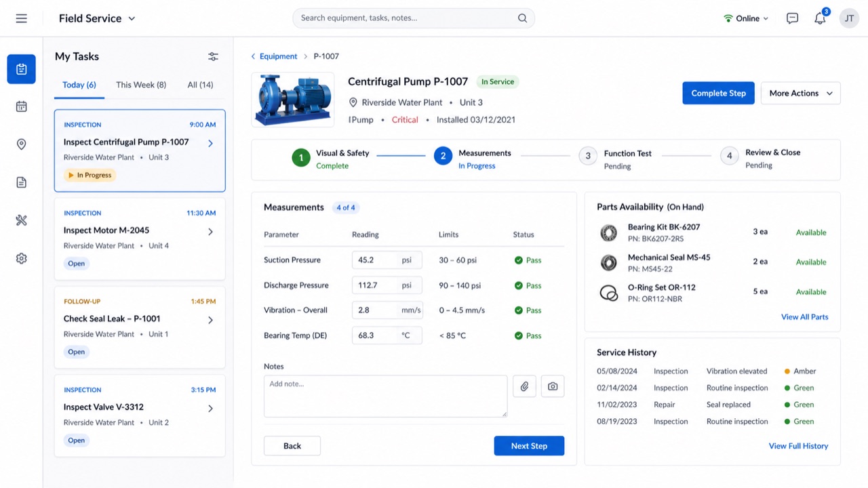Click the Mechanical Seal MS-45 part icon
This screenshot has height=488, width=868.
[x=609, y=262]
